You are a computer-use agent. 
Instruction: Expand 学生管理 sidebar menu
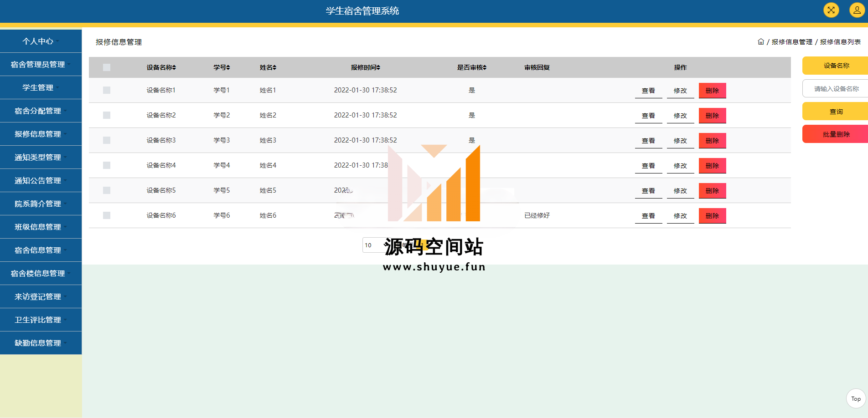(x=41, y=87)
